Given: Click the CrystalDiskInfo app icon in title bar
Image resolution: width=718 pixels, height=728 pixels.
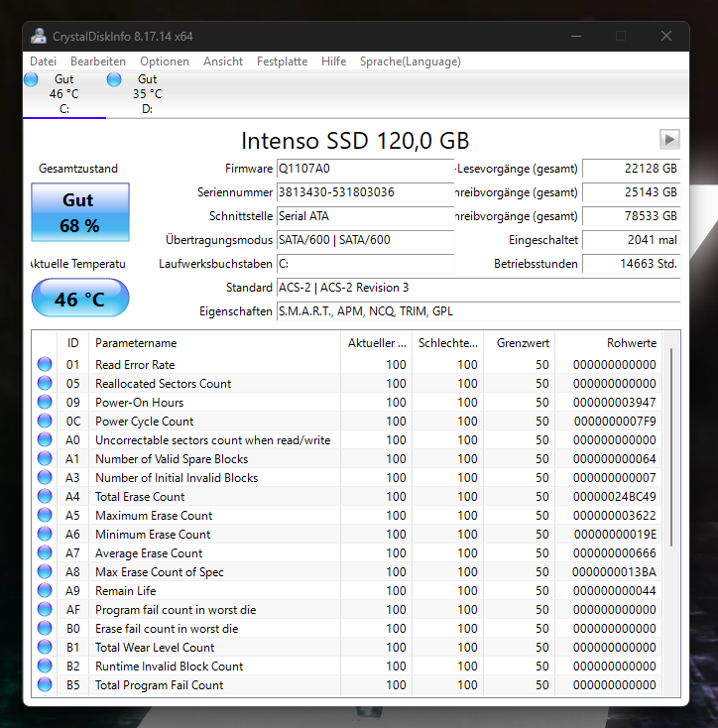Looking at the screenshot, I should pos(39,37).
